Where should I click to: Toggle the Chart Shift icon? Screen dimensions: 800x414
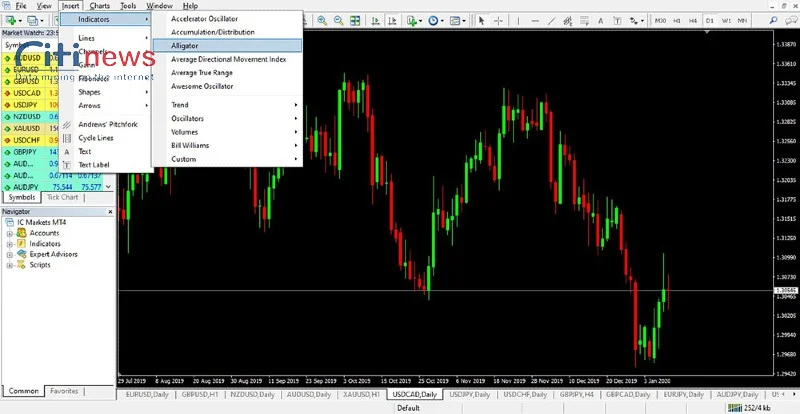392,20
